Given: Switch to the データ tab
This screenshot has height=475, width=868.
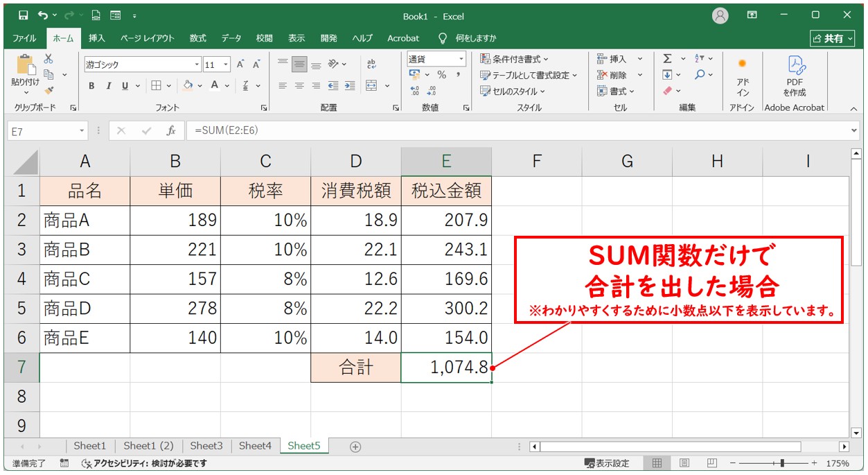Looking at the screenshot, I should (x=231, y=38).
